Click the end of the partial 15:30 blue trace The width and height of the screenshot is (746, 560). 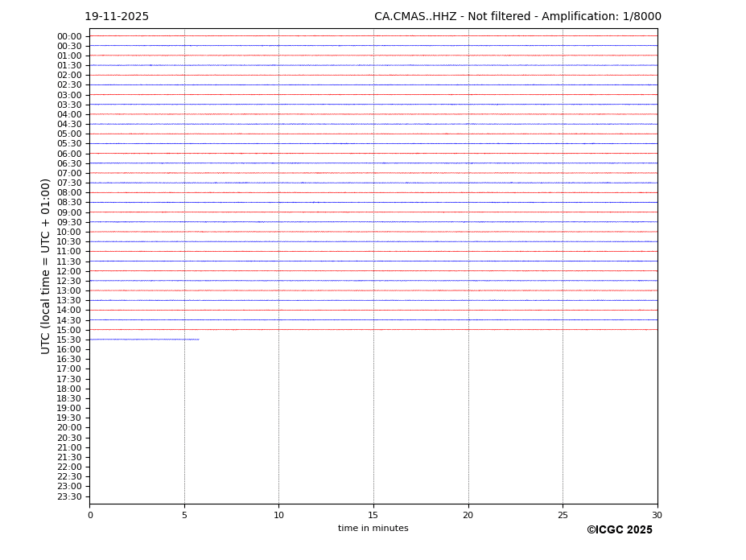click(x=198, y=340)
